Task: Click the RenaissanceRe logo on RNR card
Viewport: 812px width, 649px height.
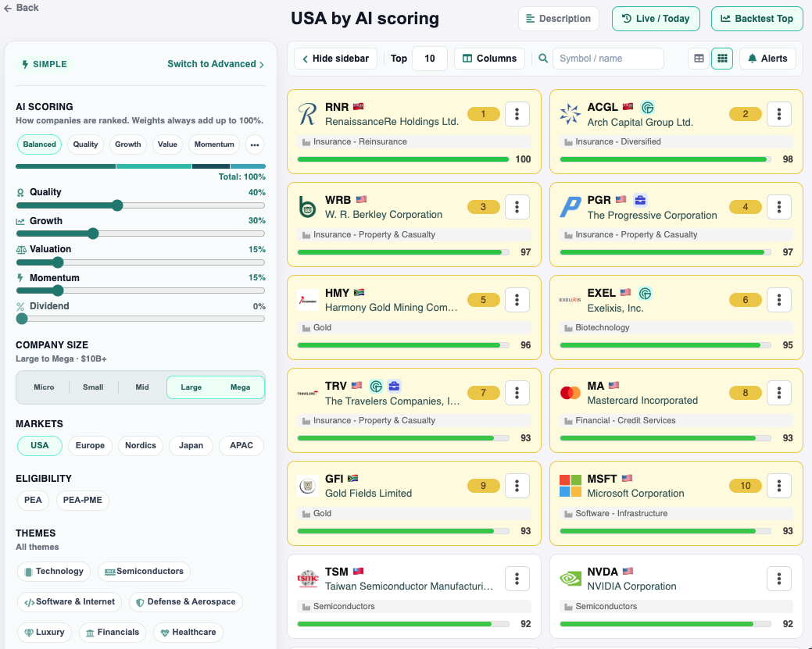Action: (308, 114)
